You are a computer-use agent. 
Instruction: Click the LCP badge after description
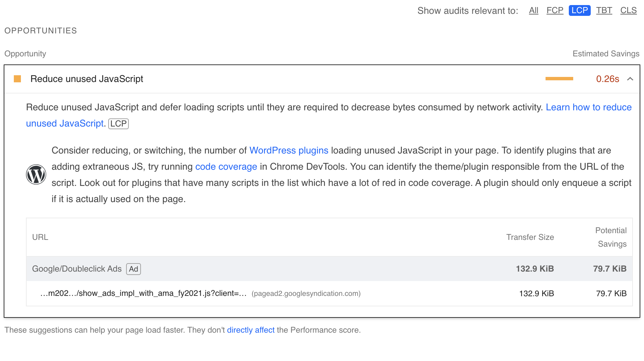pos(118,123)
